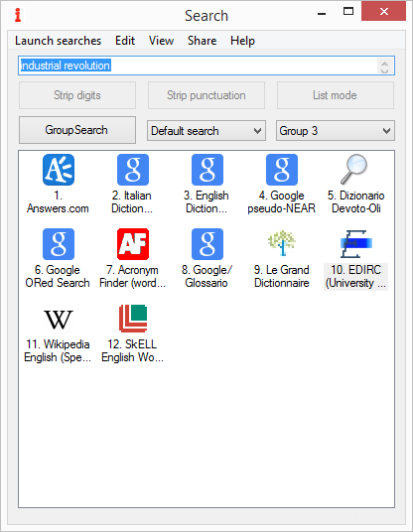This screenshot has width=413, height=532.
Task: Expand the Default search dropdown
Action: [x=206, y=131]
